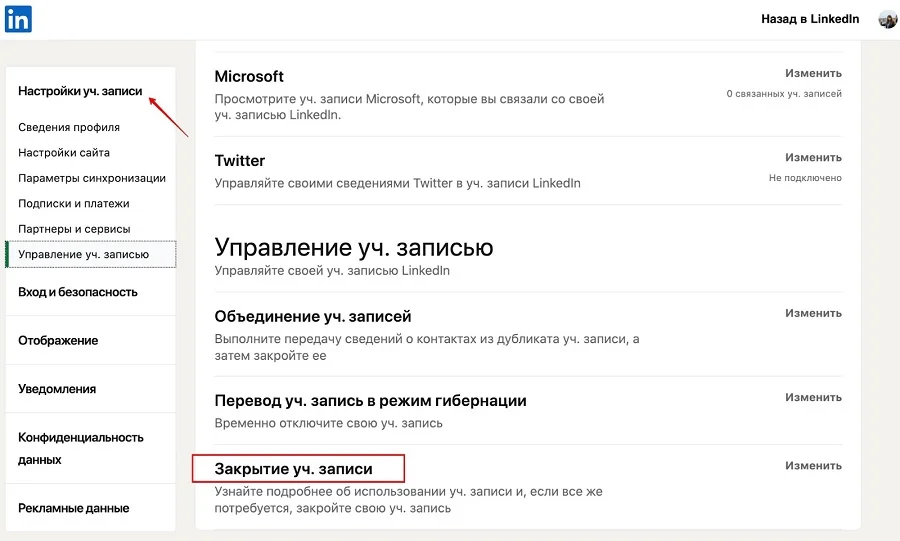900x541 pixels.
Task: Open 'Конфиденциальность данных' settings tab
Action: (81, 448)
